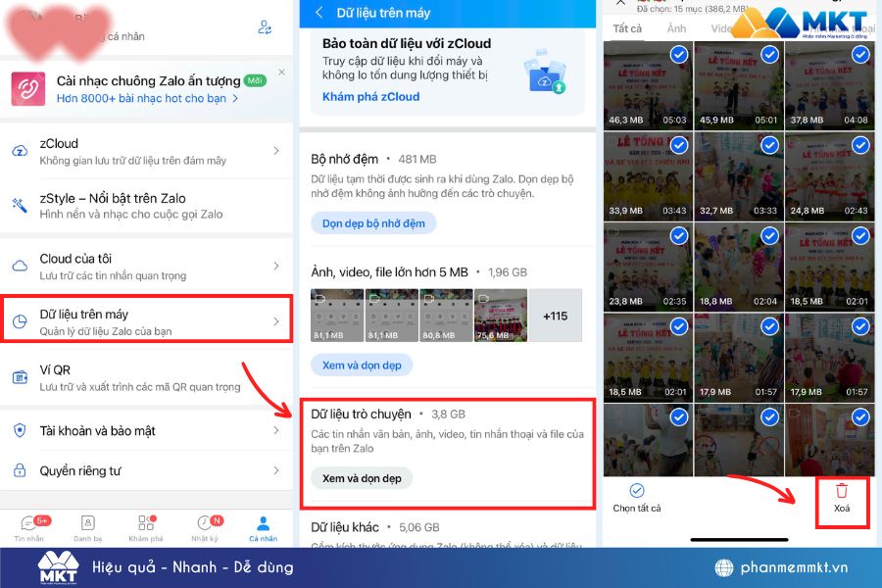Open the ringtone promo pink icon
The width and height of the screenshot is (882, 588).
[28, 88]
